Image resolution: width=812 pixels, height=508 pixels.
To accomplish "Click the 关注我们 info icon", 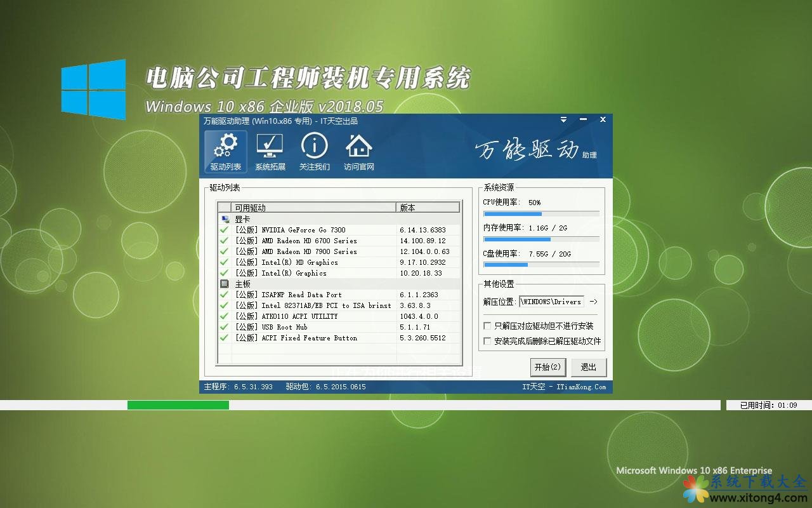I will [x=315, y=152].
